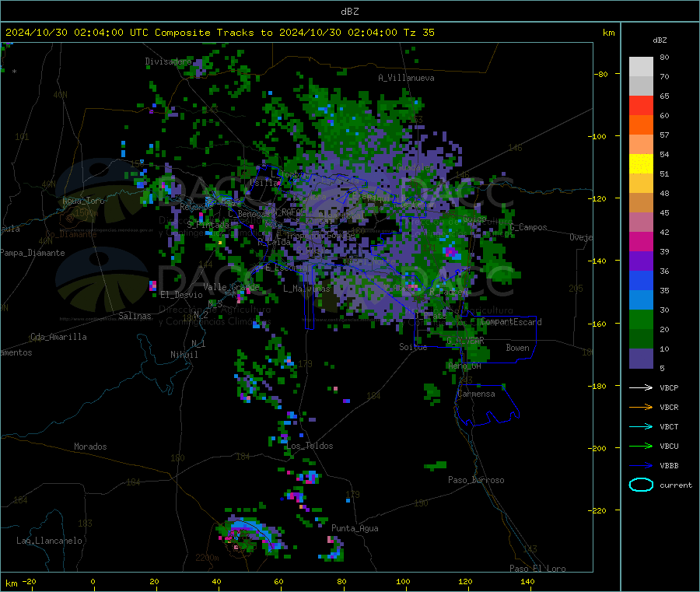700x592 pixels.
Task: Click the 'L_Malvinas' map label
Action: [306, 289]
